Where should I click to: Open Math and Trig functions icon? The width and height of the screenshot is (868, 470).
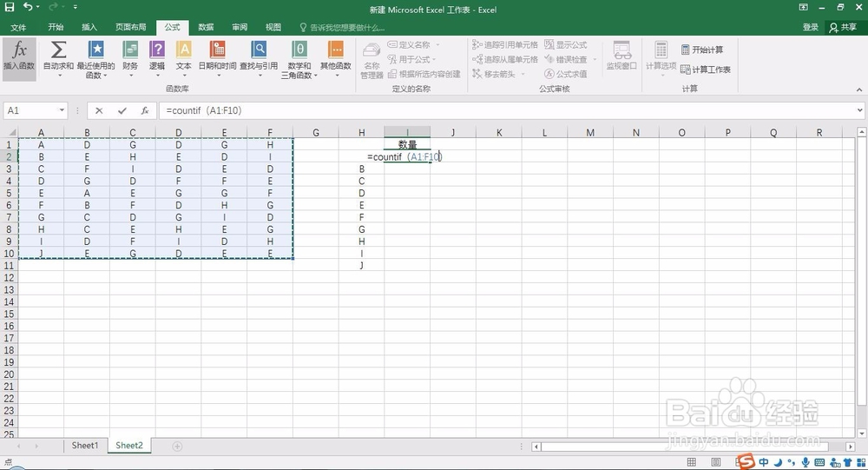tap(299, 50)
